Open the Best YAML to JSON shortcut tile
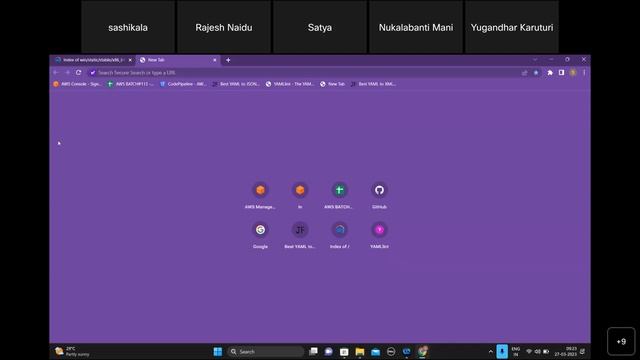 click(x=300, y=235)
